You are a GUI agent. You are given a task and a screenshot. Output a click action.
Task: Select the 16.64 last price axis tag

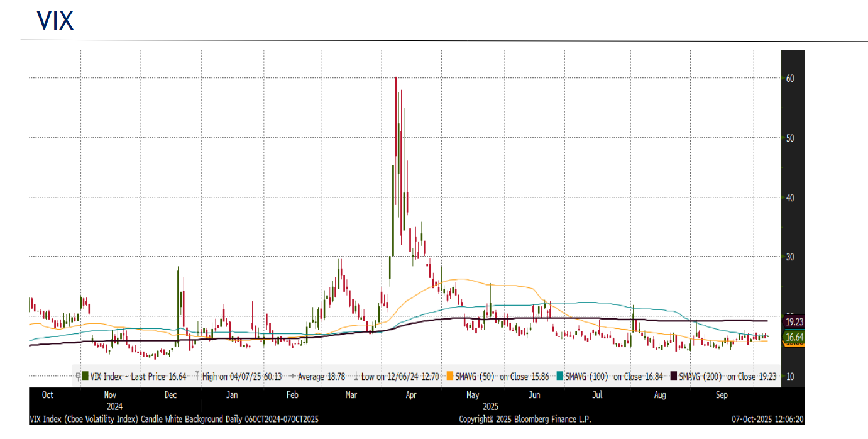click(x=793, y=338)
